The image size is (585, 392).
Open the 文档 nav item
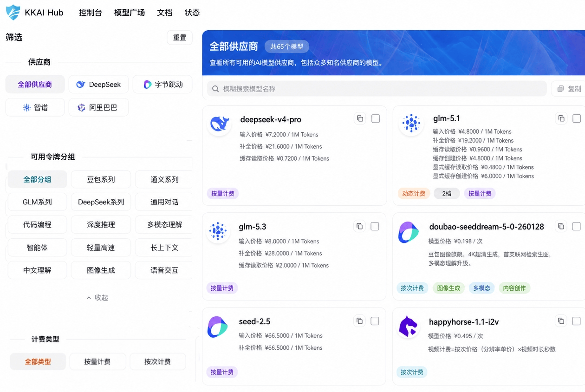point(165,13)
